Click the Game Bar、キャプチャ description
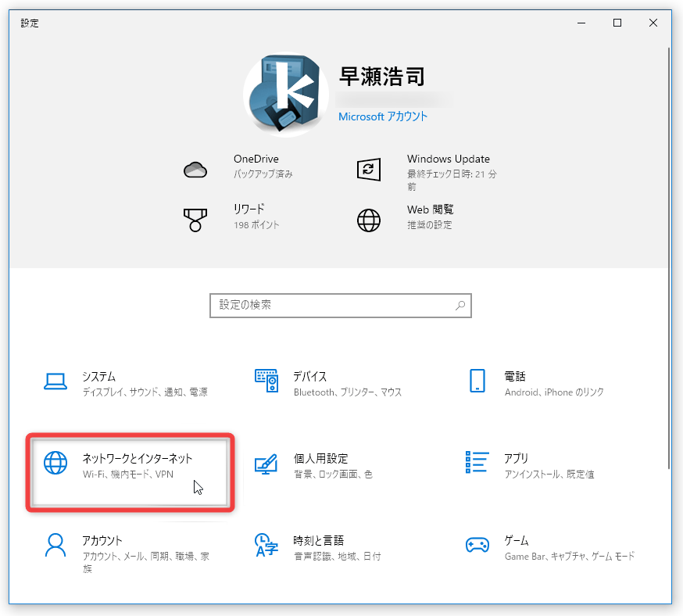The image size is (683, 616). click(570, 557)
